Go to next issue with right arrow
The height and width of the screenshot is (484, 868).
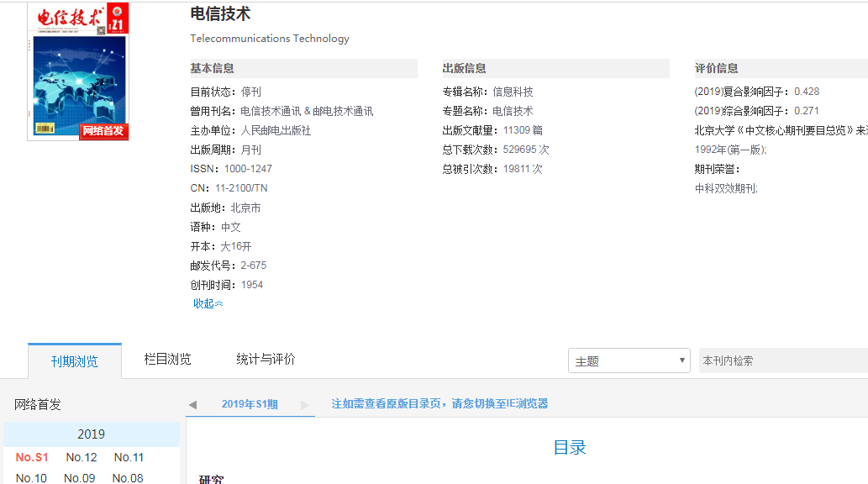point(305,405)
